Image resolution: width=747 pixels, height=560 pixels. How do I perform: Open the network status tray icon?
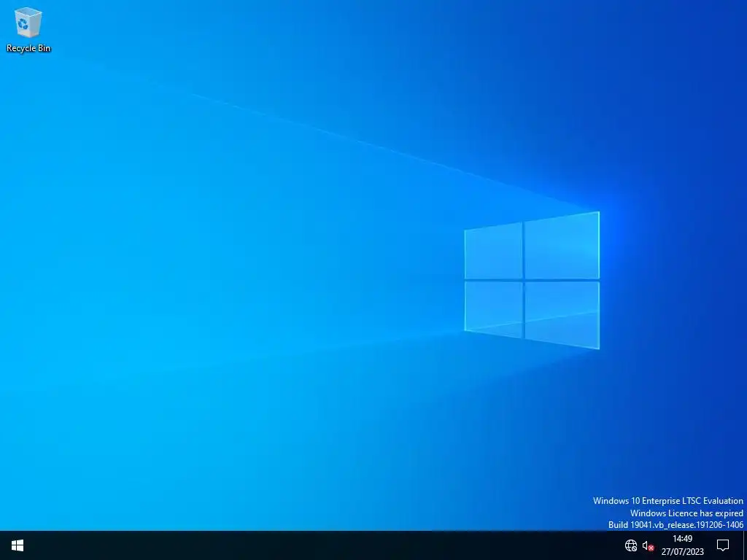click(x=631, y=545)
